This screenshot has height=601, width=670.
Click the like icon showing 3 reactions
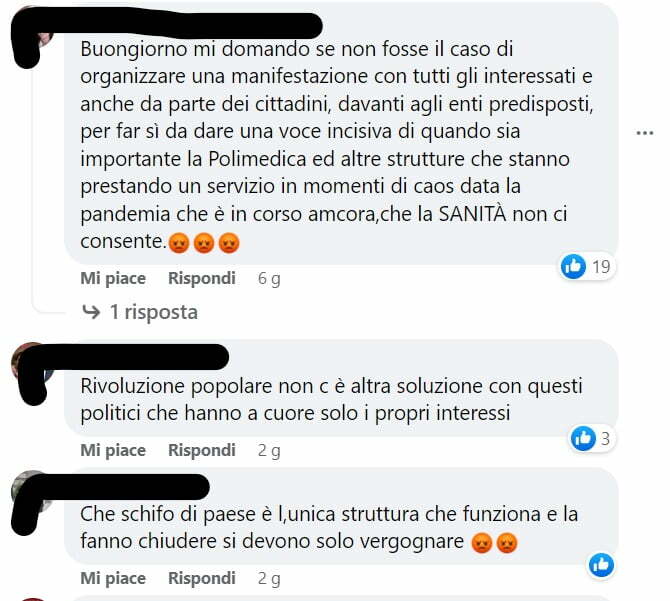[583, 439]
